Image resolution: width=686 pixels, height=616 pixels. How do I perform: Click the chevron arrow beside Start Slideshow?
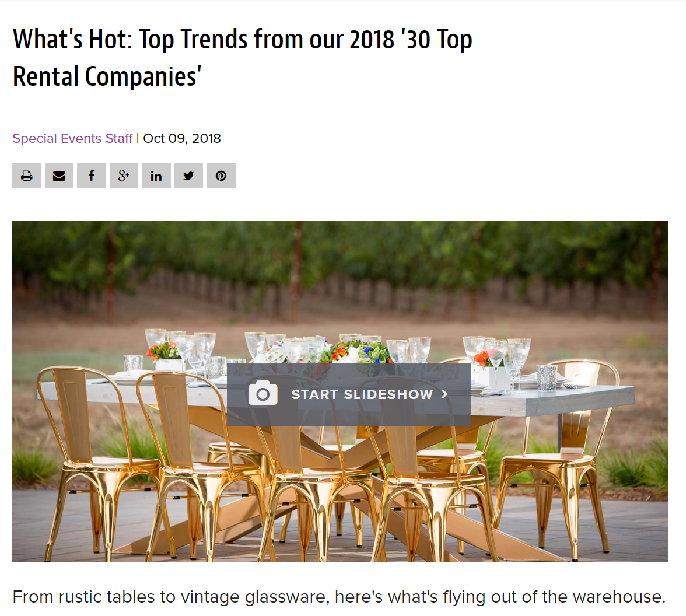(x=445, y=394)
